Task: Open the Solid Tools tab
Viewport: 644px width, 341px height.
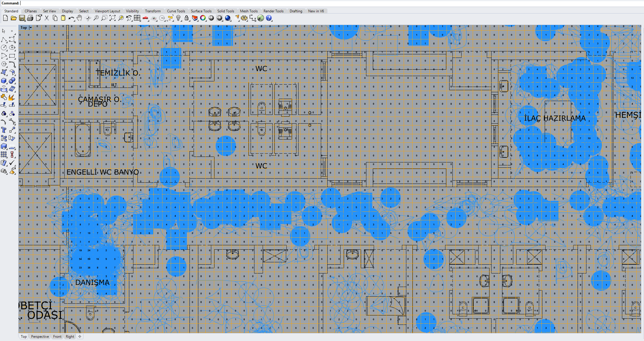Action: coord(226,11)
